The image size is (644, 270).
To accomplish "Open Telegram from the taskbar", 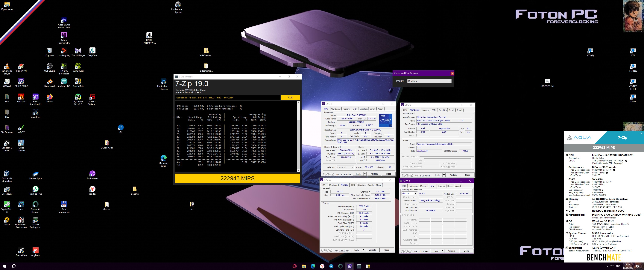I will click(x=331, y=266).
